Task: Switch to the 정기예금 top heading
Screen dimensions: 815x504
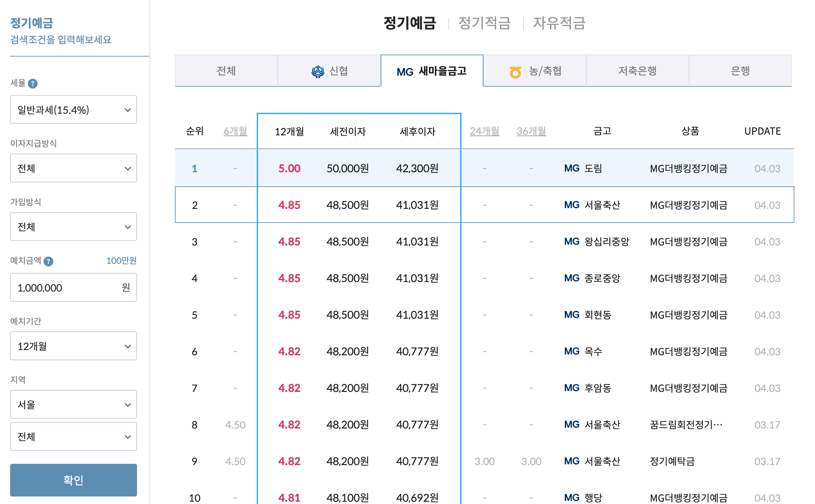Action: click(x=410, y=23)
